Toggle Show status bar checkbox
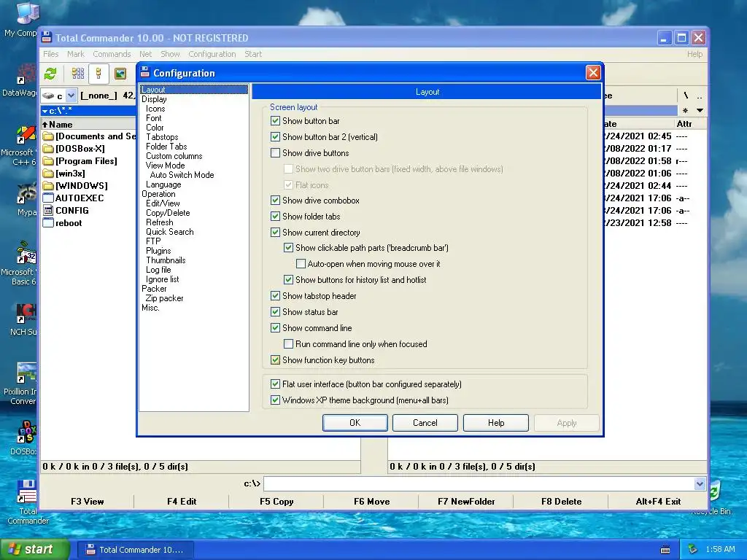 click(x=275, y=312)
